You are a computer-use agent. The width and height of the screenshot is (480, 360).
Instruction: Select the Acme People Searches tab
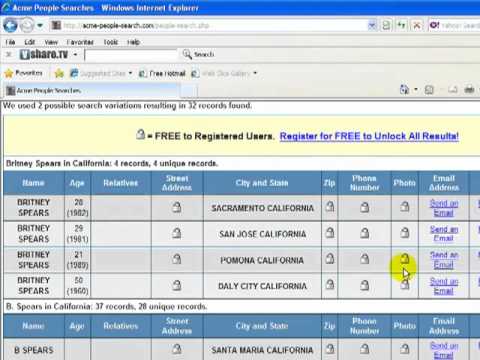point(91,90)
